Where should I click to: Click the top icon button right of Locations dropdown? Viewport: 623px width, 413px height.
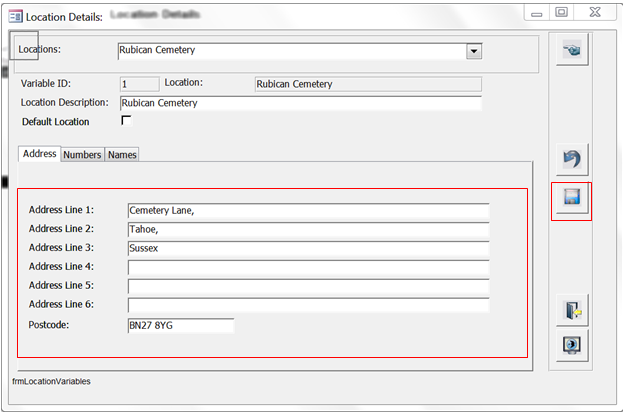572,51
